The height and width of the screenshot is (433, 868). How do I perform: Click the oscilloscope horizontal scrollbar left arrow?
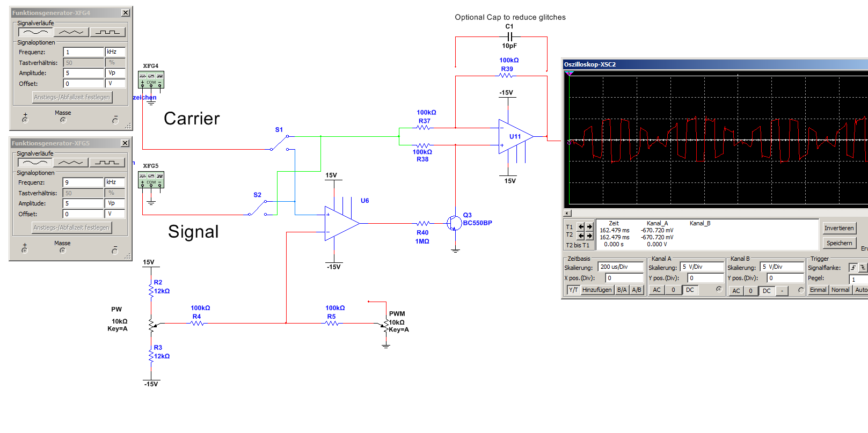coord(567,213)
